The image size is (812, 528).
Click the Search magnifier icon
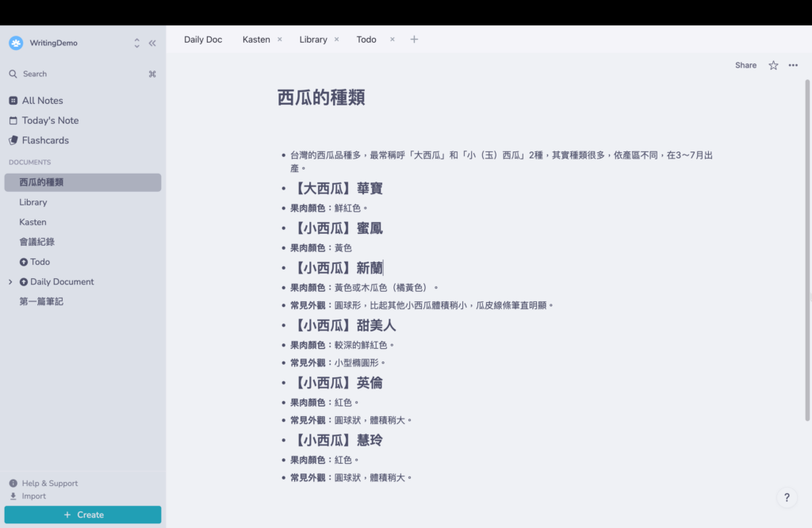tap(13, 73)
